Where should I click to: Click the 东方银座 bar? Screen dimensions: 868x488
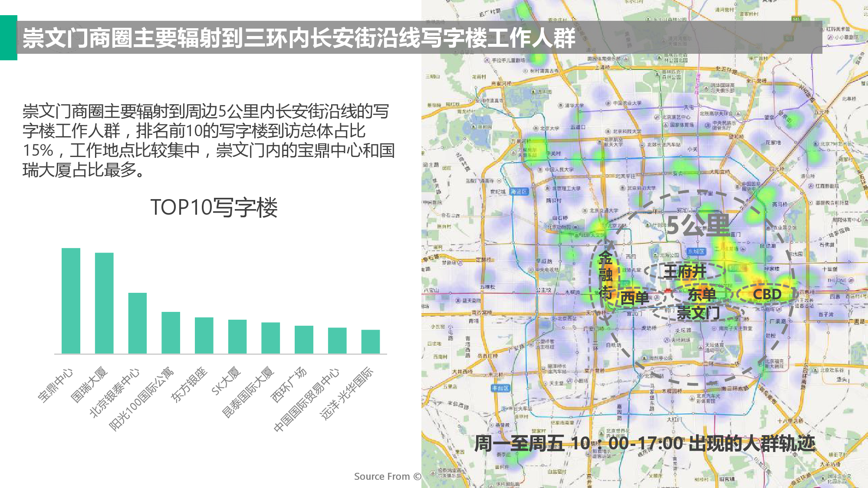[x=204, y=335]
